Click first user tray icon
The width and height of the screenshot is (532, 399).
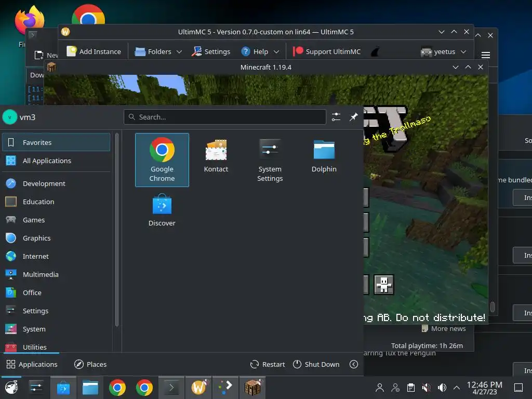click(380, 388)
